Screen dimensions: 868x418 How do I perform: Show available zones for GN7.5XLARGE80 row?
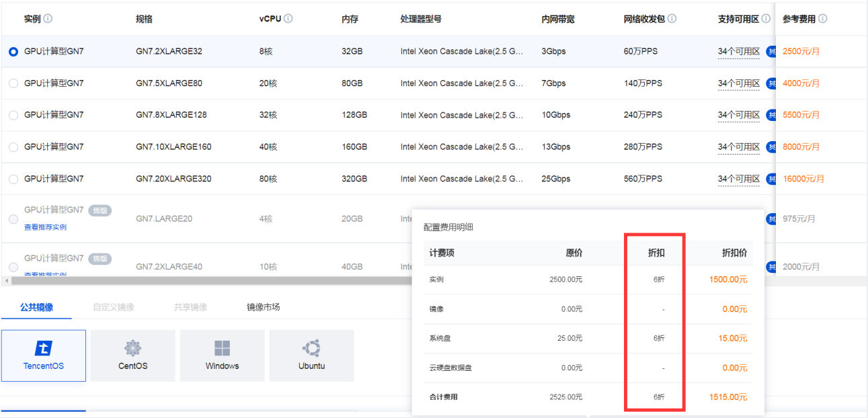click(x=738, y=84)
